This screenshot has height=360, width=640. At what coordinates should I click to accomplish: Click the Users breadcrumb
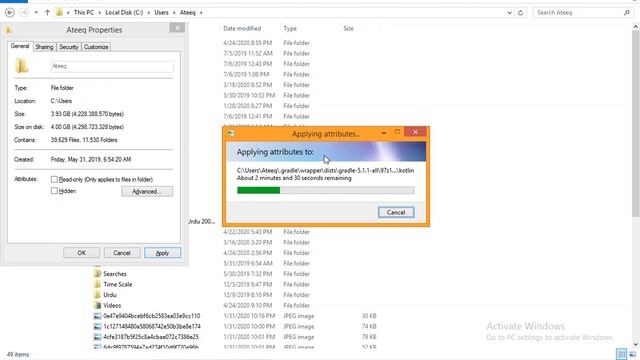161,13
